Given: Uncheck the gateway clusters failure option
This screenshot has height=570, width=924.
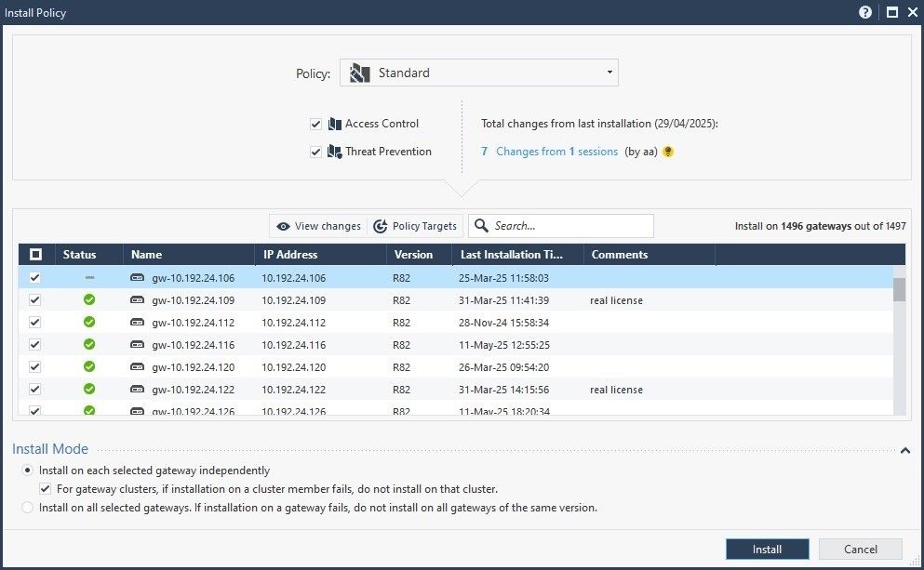Looking at the screenshot, I should coord(46,489).
